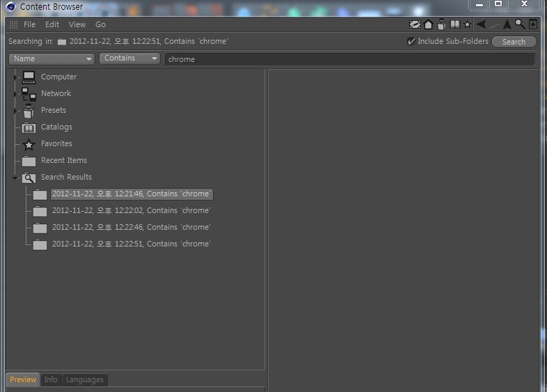This screenshot has height=392, width=547.
Task: Switch to the Info tab
Action: [51, 379]
